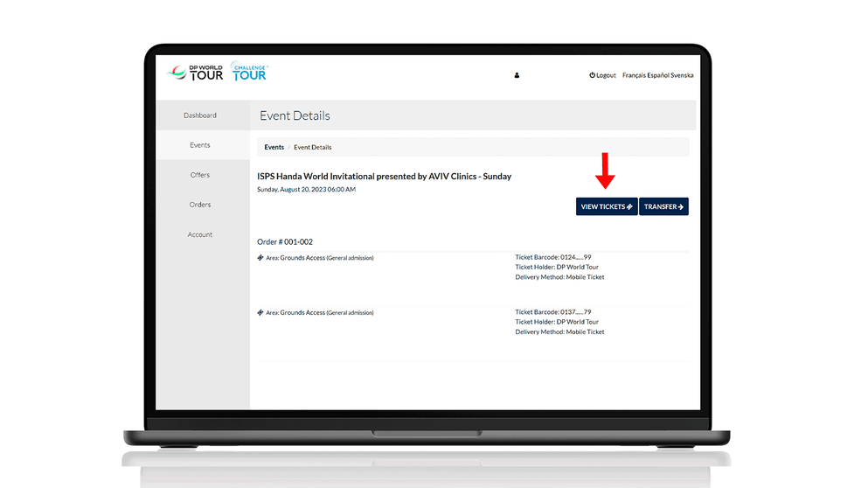Log out using the Logout link
The image size is (868, 488).
point(602,75)
